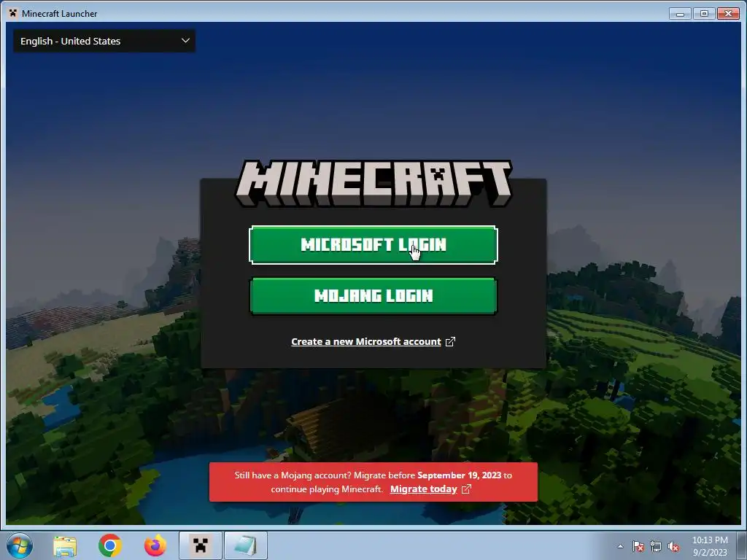Click the muted volume speaker icon
The image size is (747, 560).
[x=673, y=546]
